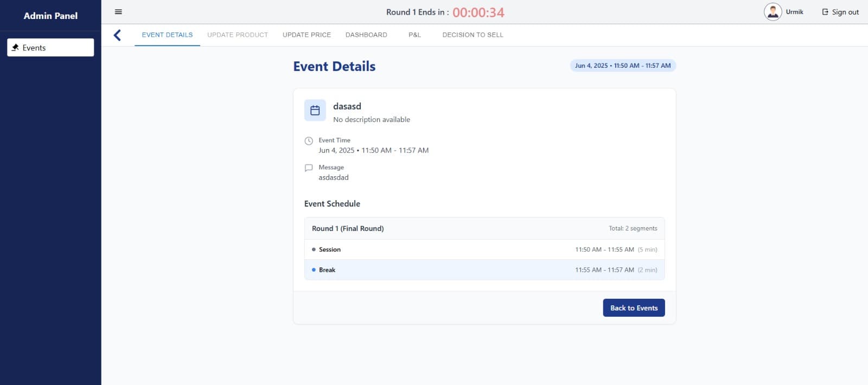
Task: Click the message bubble icon
Action: 309,168
